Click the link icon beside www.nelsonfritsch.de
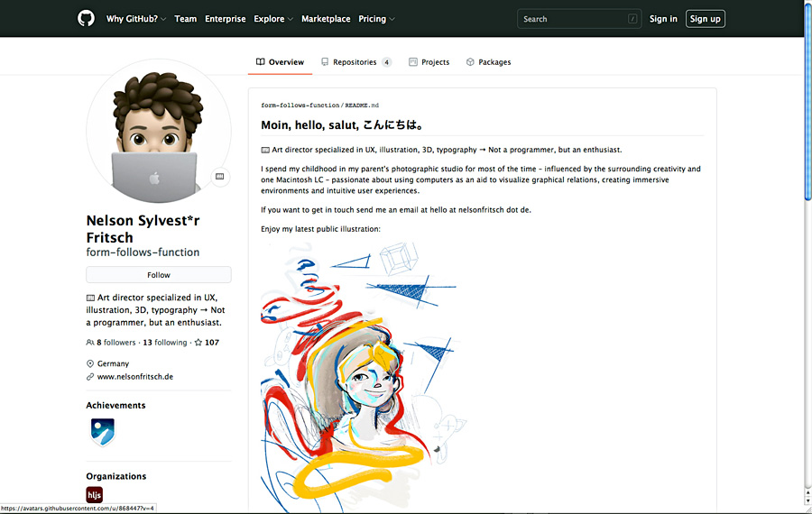 (x=90, y=377)
